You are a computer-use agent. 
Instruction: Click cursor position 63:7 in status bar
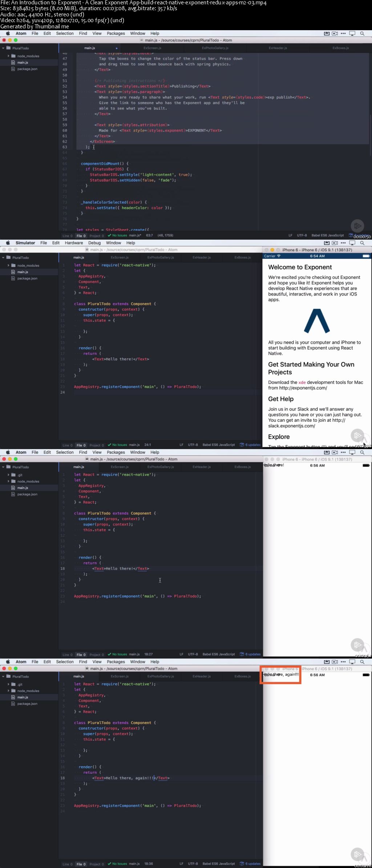tap(149, 235)
